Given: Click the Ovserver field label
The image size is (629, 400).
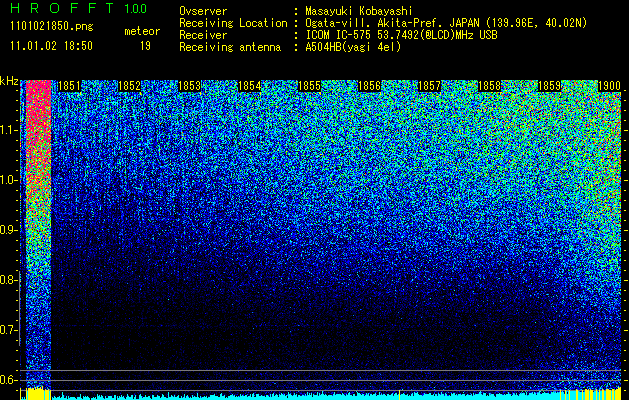Looking at the screenshot, I should click(203, 11).
